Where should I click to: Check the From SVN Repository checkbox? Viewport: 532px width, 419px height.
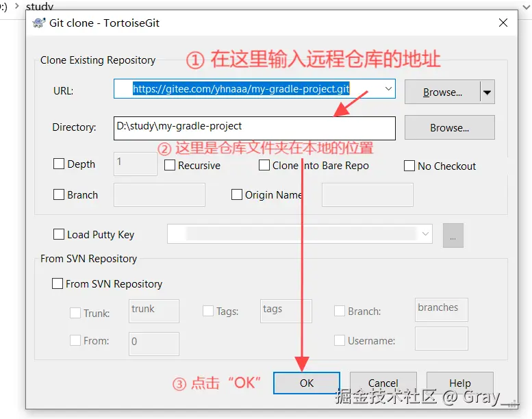(x=58, y=283)
